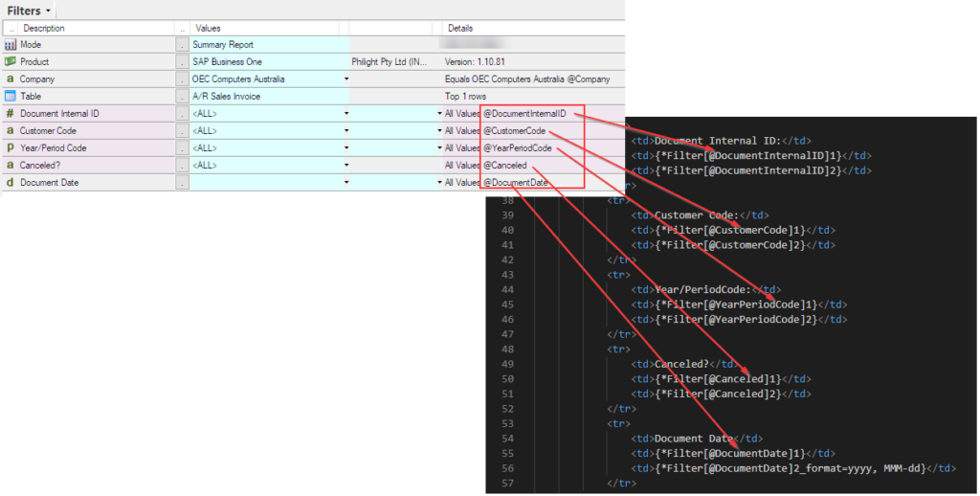Click the 'Customer Code' description label

click(x=48, y=131)
